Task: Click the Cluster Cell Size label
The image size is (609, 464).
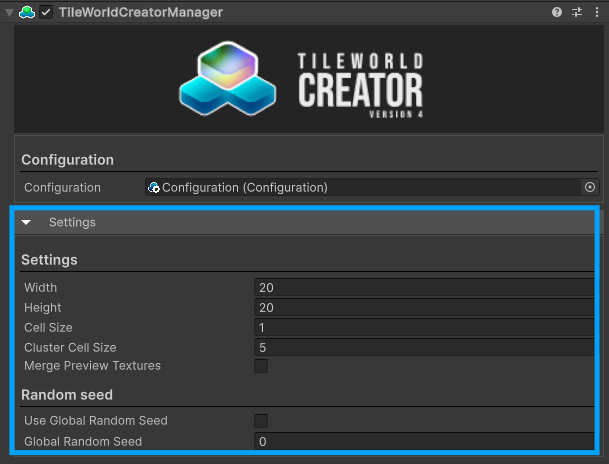Action: coord(70,348)
